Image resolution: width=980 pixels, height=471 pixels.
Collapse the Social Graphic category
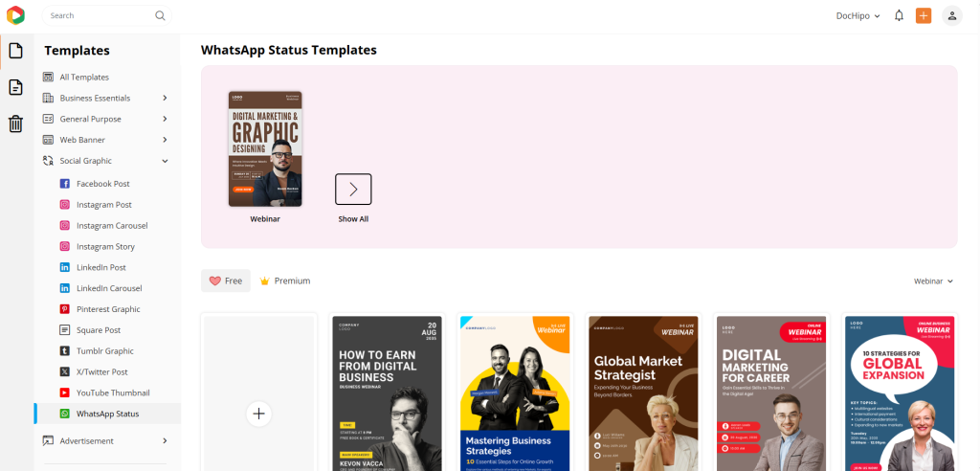pos(165,161)
